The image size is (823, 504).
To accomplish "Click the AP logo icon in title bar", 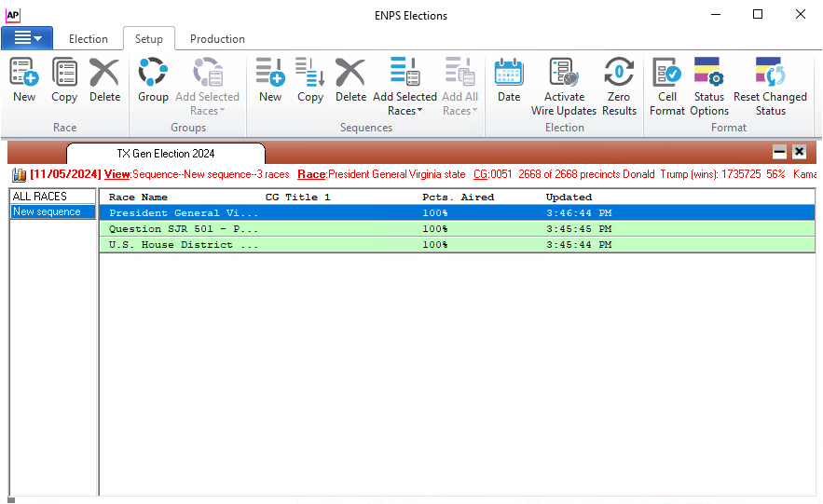I will 13,15.
